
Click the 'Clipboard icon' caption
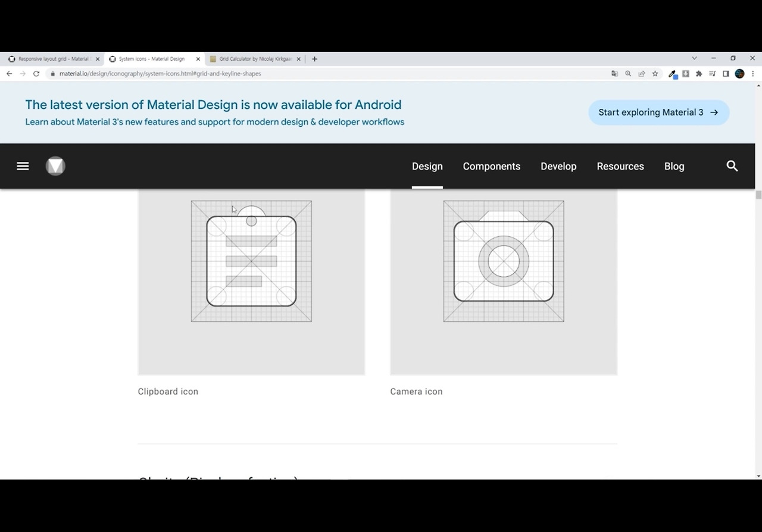(x=168, y=392)
